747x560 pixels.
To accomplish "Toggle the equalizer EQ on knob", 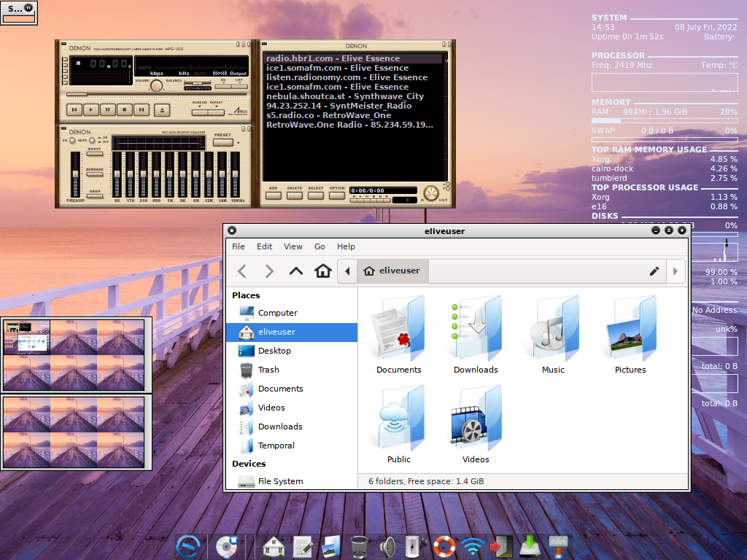I will click(72, 141).
